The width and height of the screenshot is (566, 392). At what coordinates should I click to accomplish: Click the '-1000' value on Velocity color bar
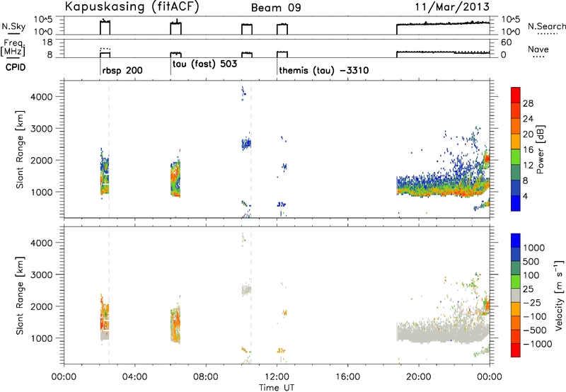coord(538,344)
